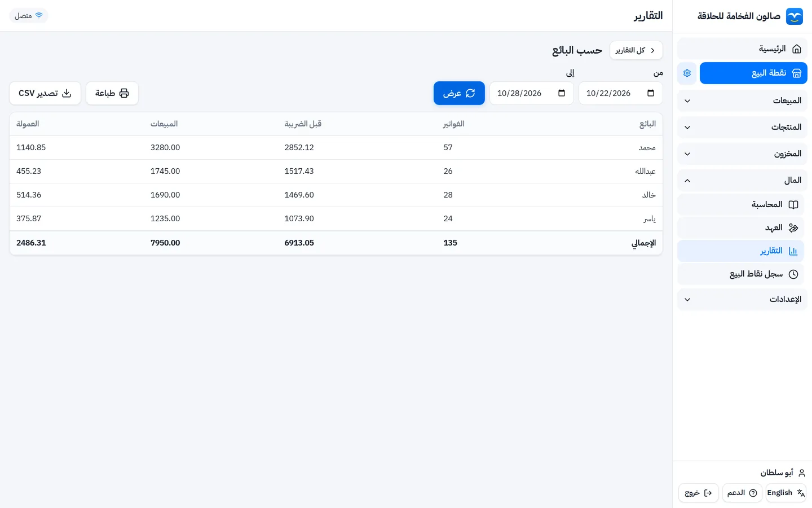The height and width of the screenshot is (508, 812).
Task: Expand the المنتجات sidebar section
Action: [x=742, y=128]
